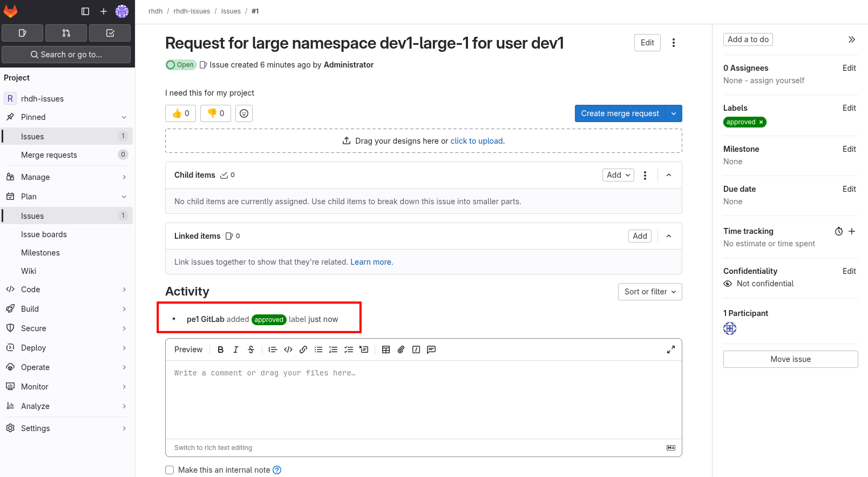Viewport: 868px width, 477px height.
Task: Remove the approved label with x
Action: tap(761, 122)
